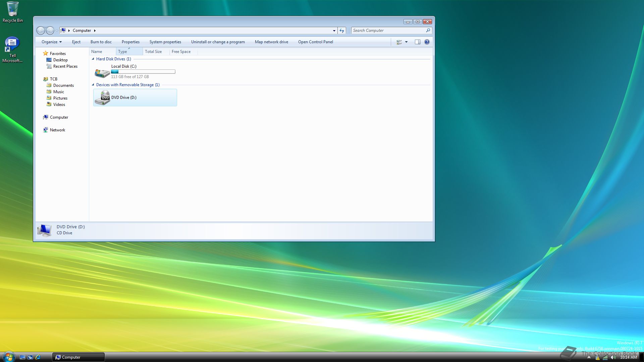Click the DVD Drive (D:) label in the list

[x=124, y=98]
